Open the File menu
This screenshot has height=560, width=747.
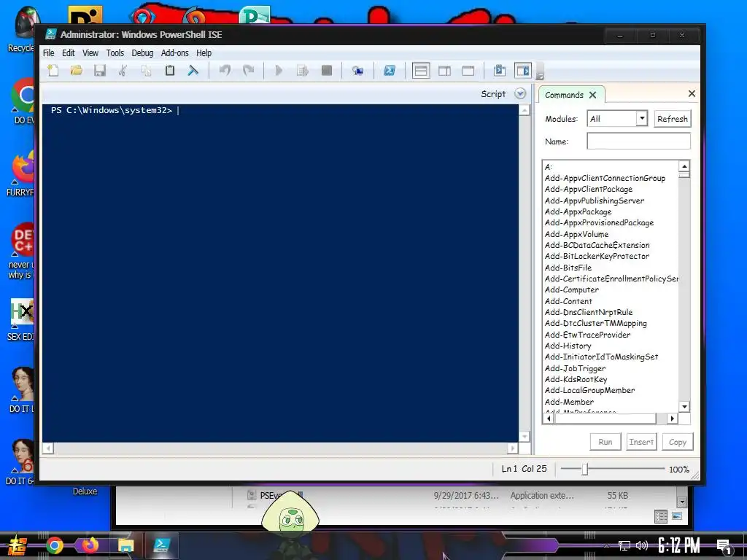tap(49, 52)
